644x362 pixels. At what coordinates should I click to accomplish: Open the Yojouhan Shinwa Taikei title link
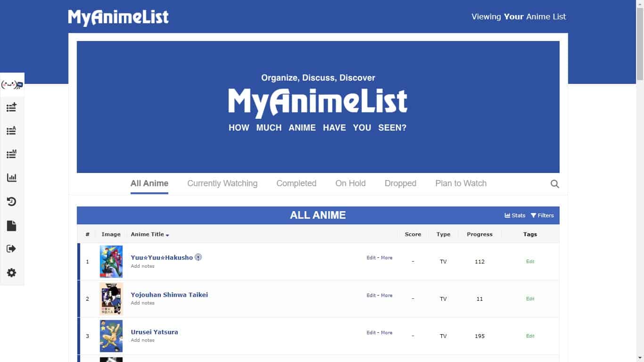pyautogui.click(x=169, y=295)
